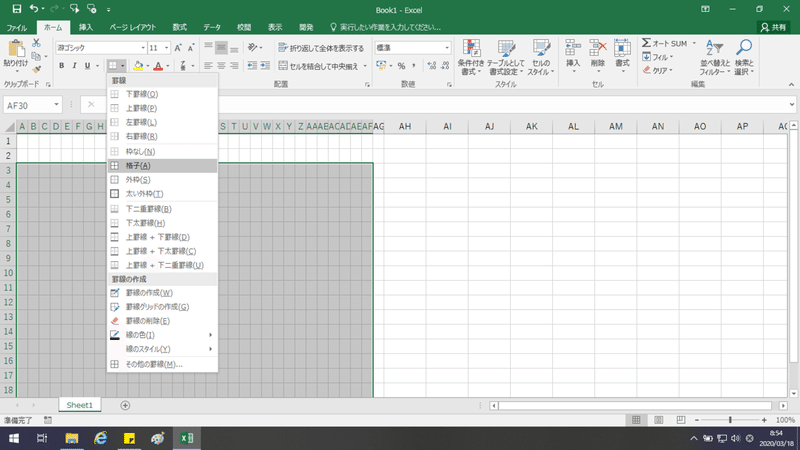The image size is (800, 450).
Task: Click the Decrease Indent icon
Action: point(252,66)
